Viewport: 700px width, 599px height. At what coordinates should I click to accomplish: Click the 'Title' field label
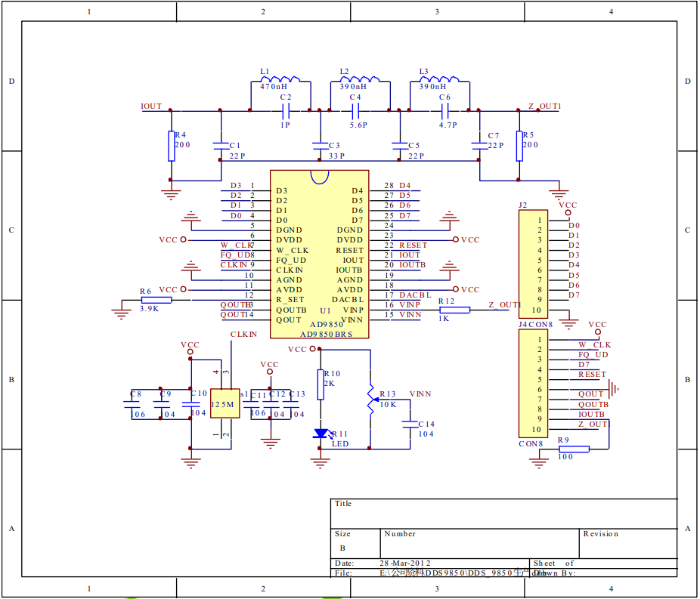(343, 504)
